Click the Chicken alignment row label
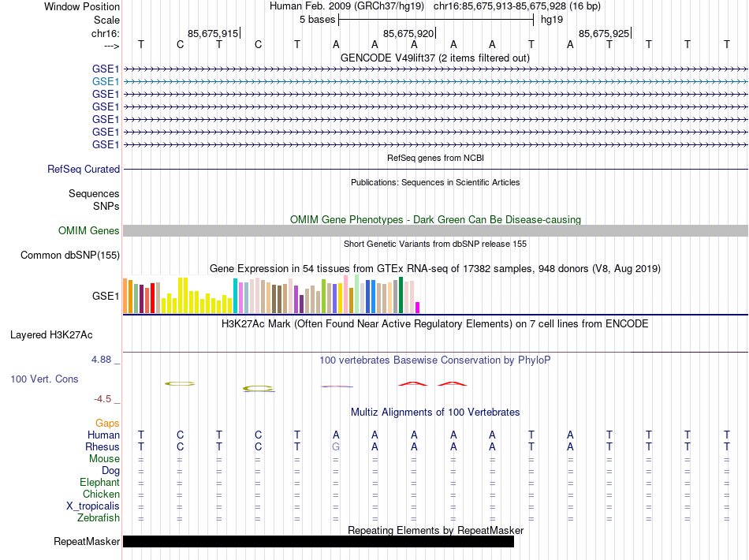Image resolution: width=749 pixels, height=560 pixels. click(101, 494)
